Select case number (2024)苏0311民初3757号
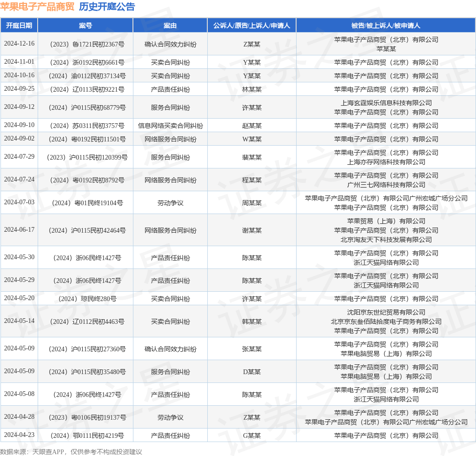This screenshot has height=456, width=476. (87, 126)
